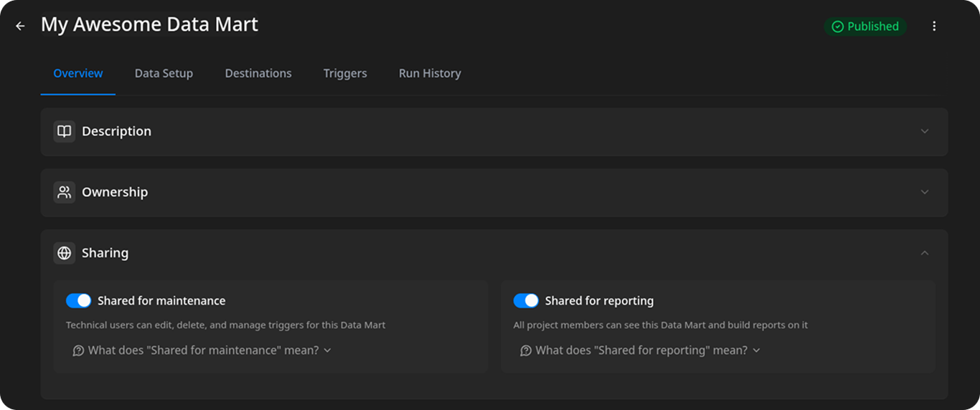Click the Published status check icon
This screenshot has height=410, width=980.
point(837,27)
